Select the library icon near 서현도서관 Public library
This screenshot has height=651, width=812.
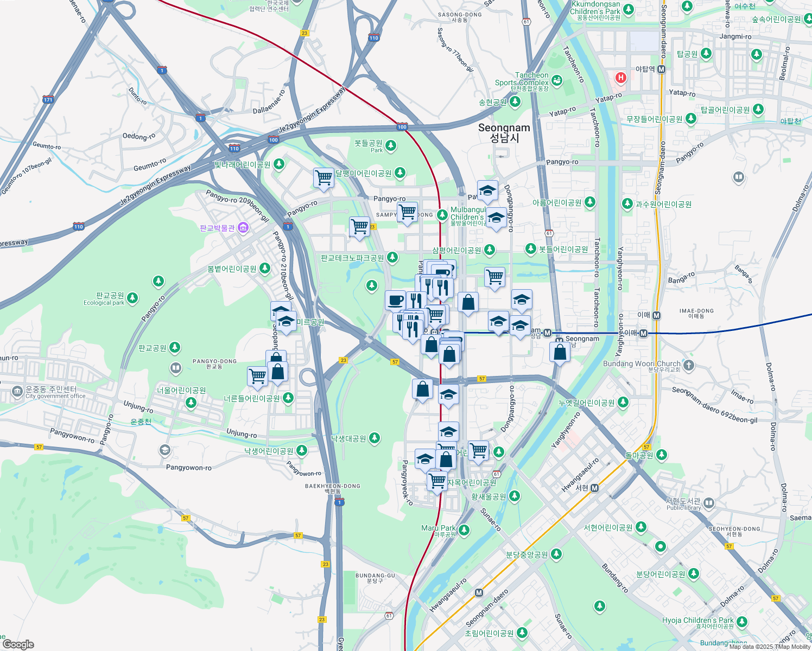709,503
